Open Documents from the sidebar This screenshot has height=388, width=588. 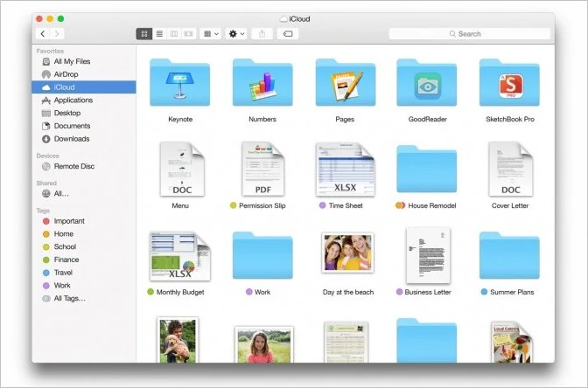[84, 126]
